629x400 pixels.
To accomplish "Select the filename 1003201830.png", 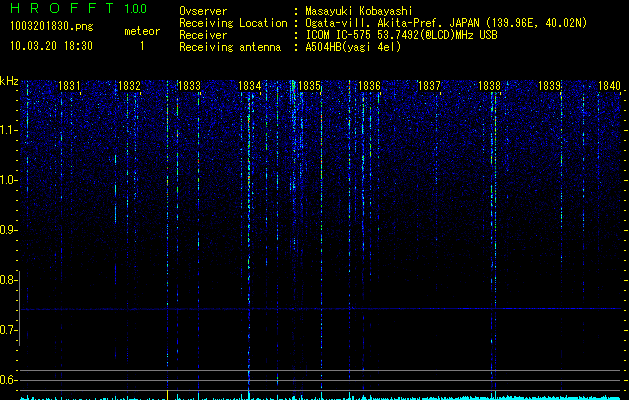I will pos(52,27).
